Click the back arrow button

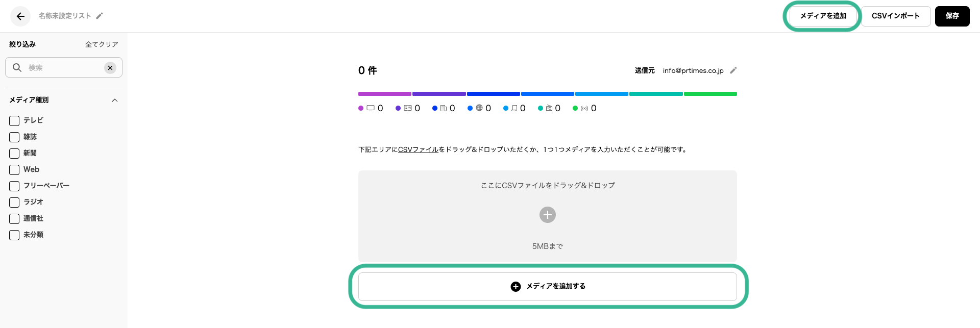pos(20,16)
